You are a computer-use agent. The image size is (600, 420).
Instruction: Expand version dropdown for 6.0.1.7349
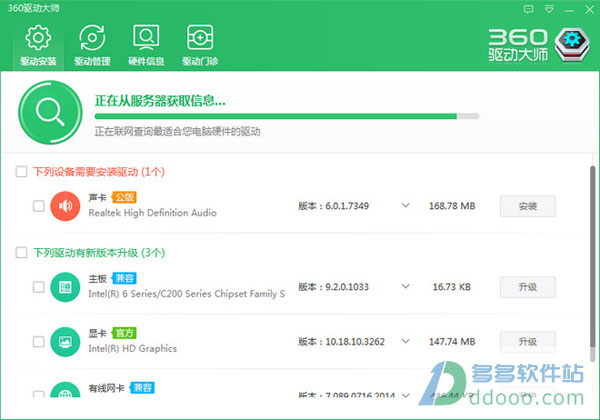(406, 205)
